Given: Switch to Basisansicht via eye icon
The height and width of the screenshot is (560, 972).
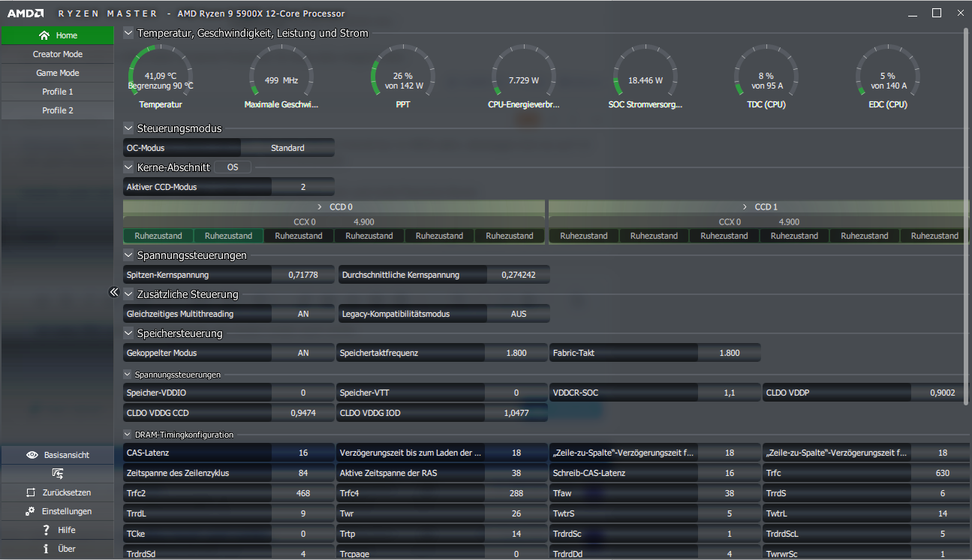Looking at the screenshot, I should tap(57, 455).
